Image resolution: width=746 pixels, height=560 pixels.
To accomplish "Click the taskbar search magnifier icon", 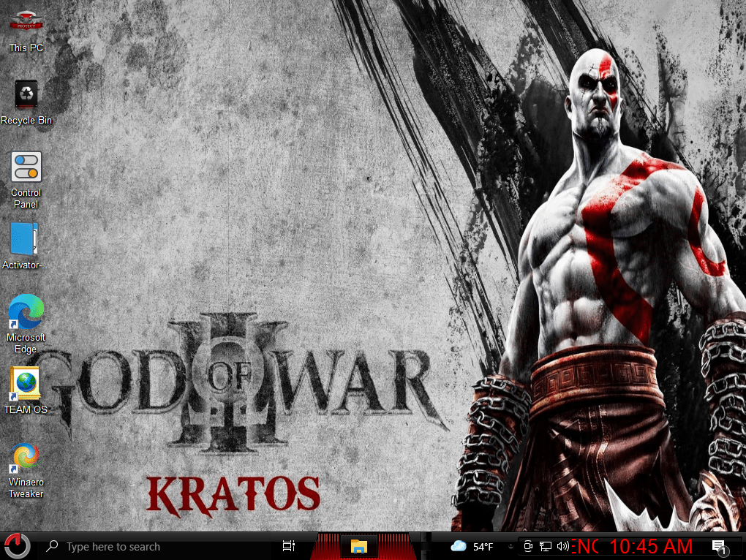I will 52,546.
